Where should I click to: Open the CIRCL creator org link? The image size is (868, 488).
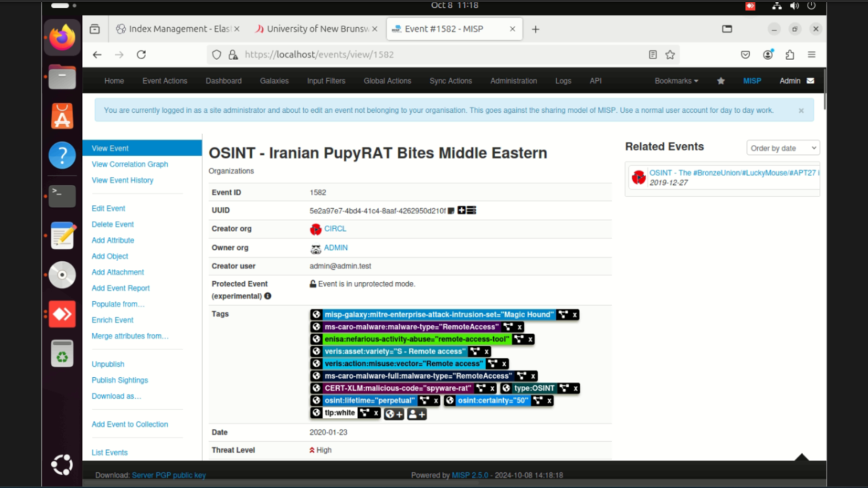(x=335, y=229)
